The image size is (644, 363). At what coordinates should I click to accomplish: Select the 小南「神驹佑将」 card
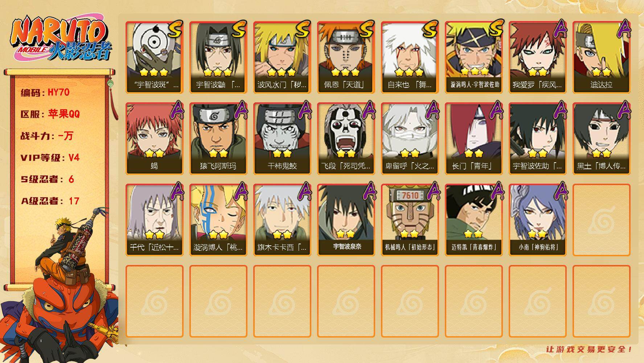point(537,220)
